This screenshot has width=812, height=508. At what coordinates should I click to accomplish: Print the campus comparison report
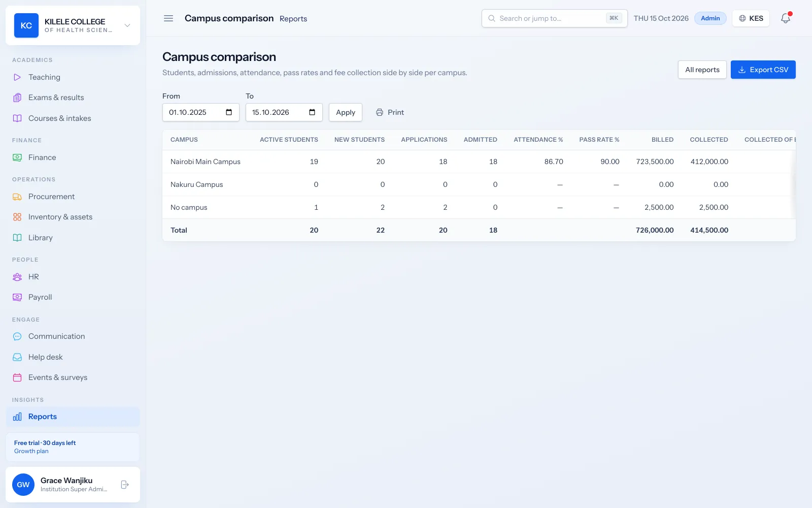click(390, 112)
